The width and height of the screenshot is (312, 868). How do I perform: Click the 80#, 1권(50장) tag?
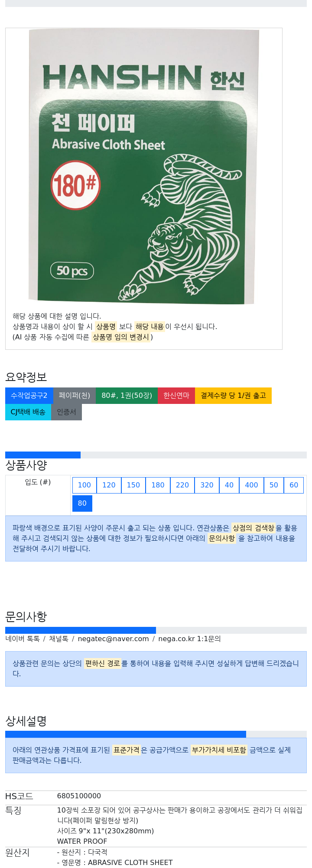(x=127, y=396)
